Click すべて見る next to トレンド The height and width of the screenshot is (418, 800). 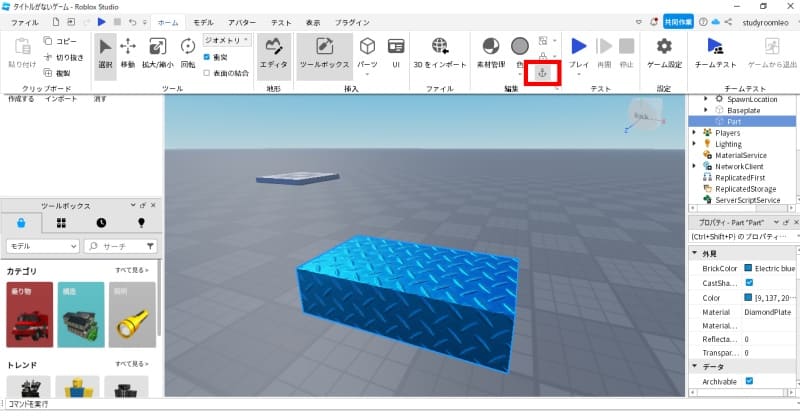[x=132, y=364]
